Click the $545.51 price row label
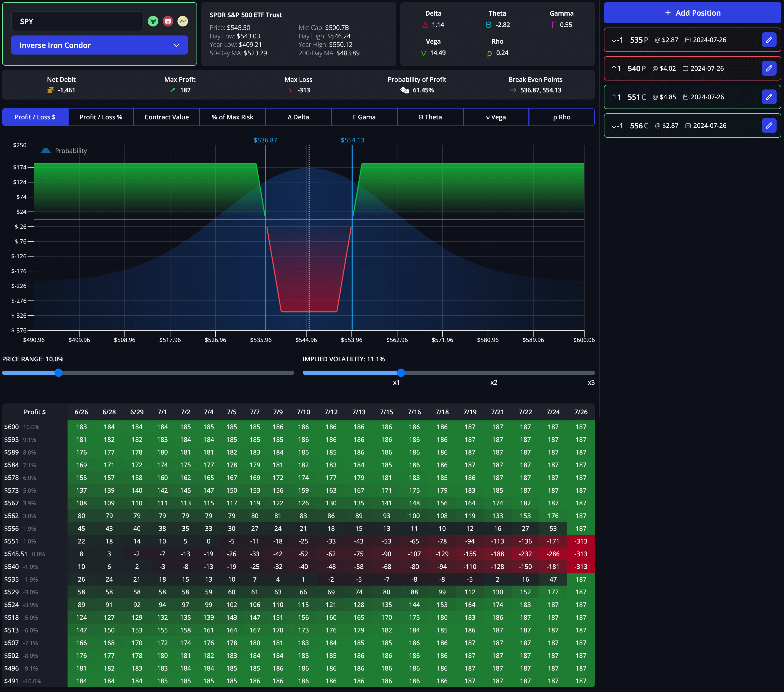This screenshot has width=784, height=692. tap(16, 554)
